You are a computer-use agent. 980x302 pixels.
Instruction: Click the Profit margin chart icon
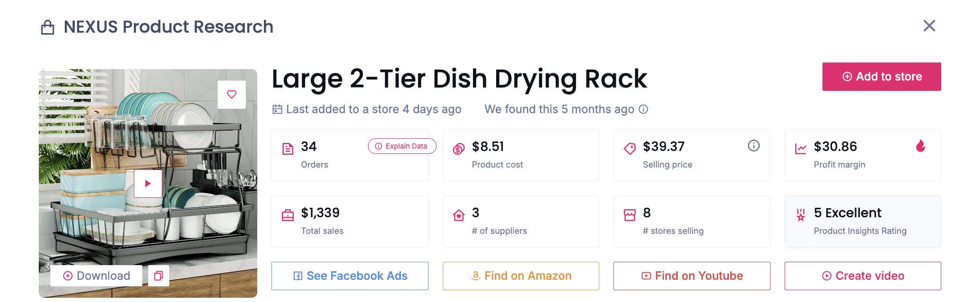(800, 148)
